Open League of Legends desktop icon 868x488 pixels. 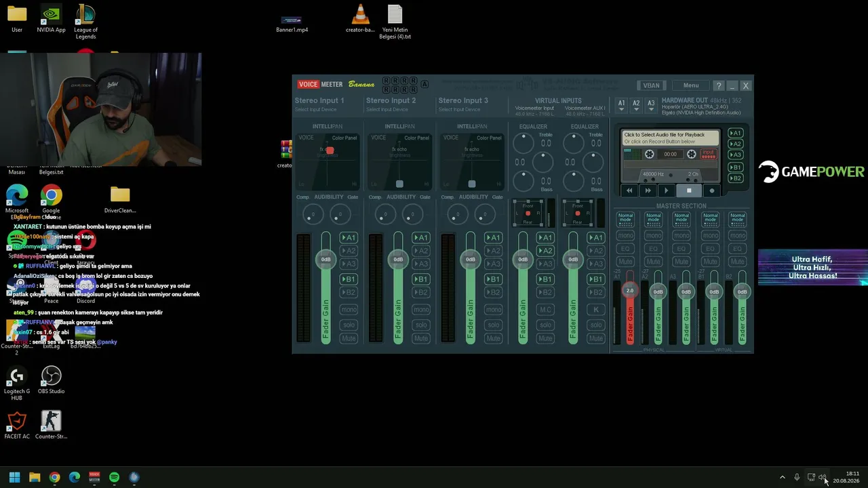[x=85, y=22]
